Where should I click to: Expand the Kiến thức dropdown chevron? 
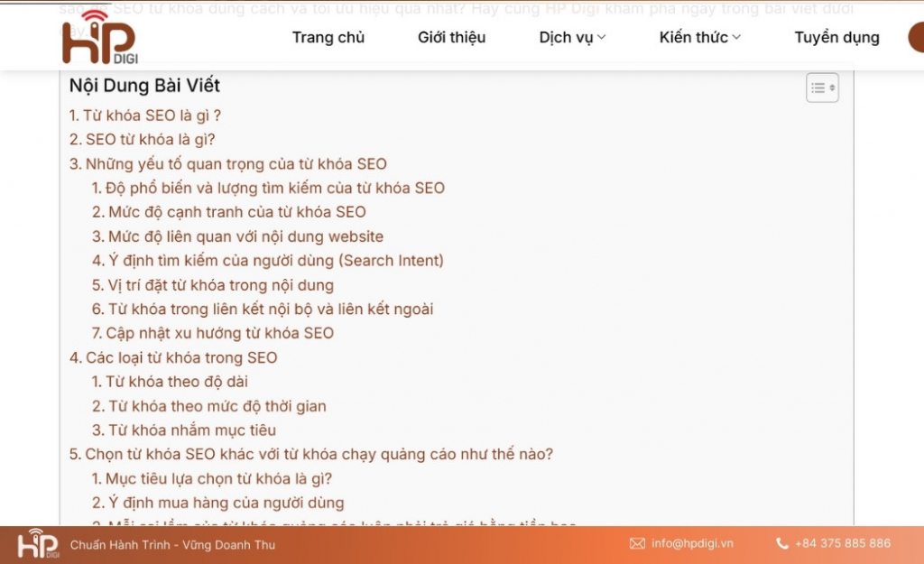(x=736, y=37)
